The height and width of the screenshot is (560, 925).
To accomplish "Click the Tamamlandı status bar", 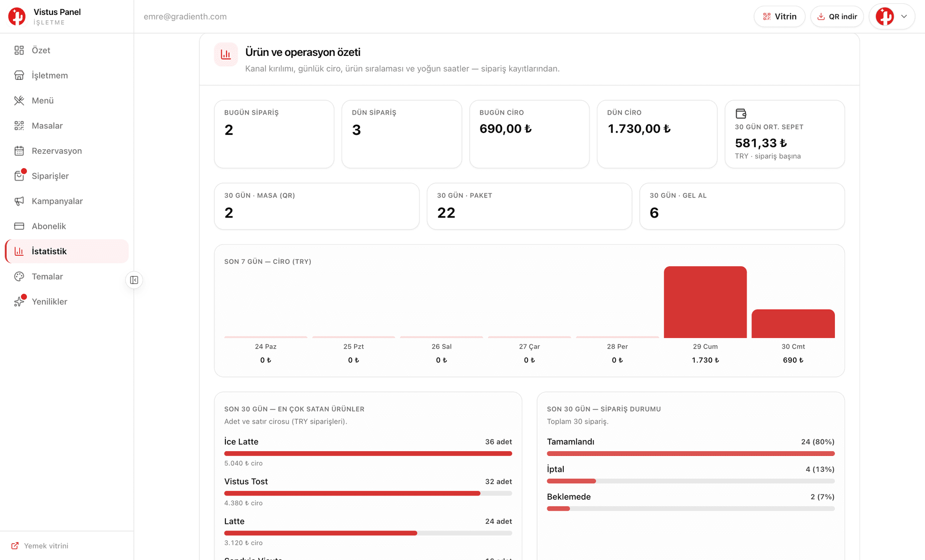I will pos(691,454).
